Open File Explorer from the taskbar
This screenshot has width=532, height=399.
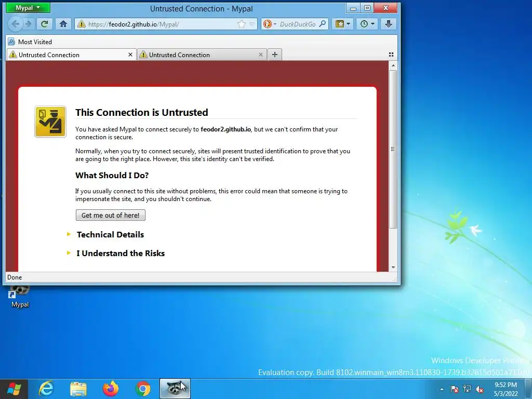(78, 389)
